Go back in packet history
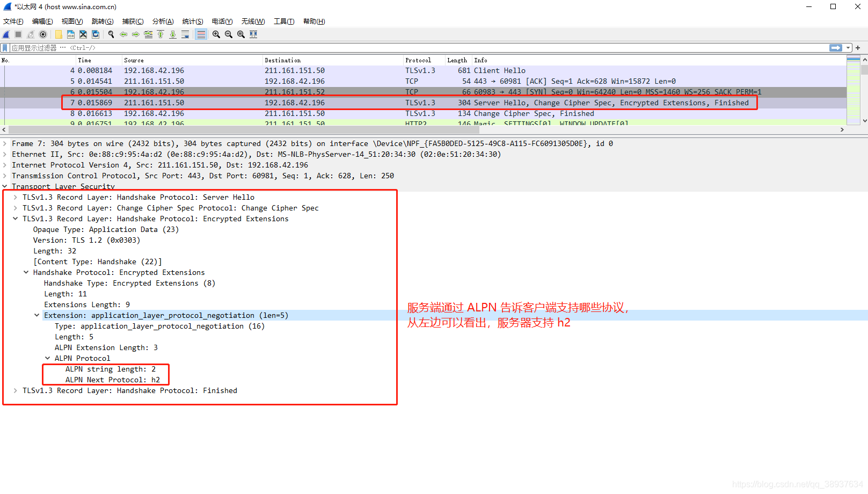The width and height of the screenshot is (868, 494). pyautogui.click(x=123, y=34)
